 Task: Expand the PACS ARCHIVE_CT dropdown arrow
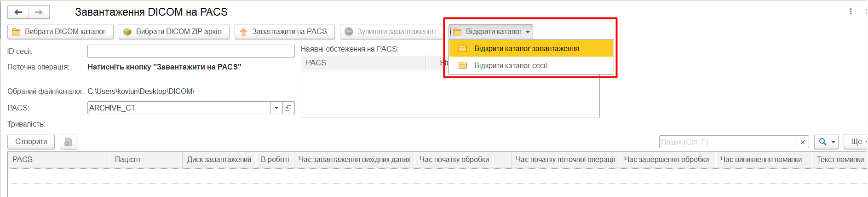pos(276,108)
